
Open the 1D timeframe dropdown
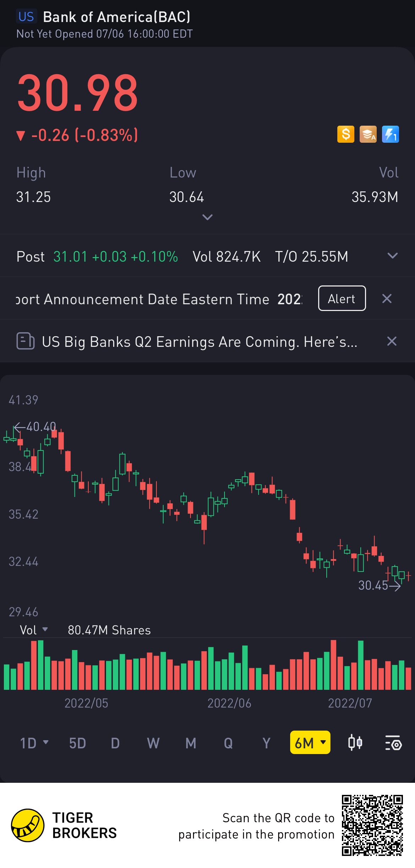(34, 743)
